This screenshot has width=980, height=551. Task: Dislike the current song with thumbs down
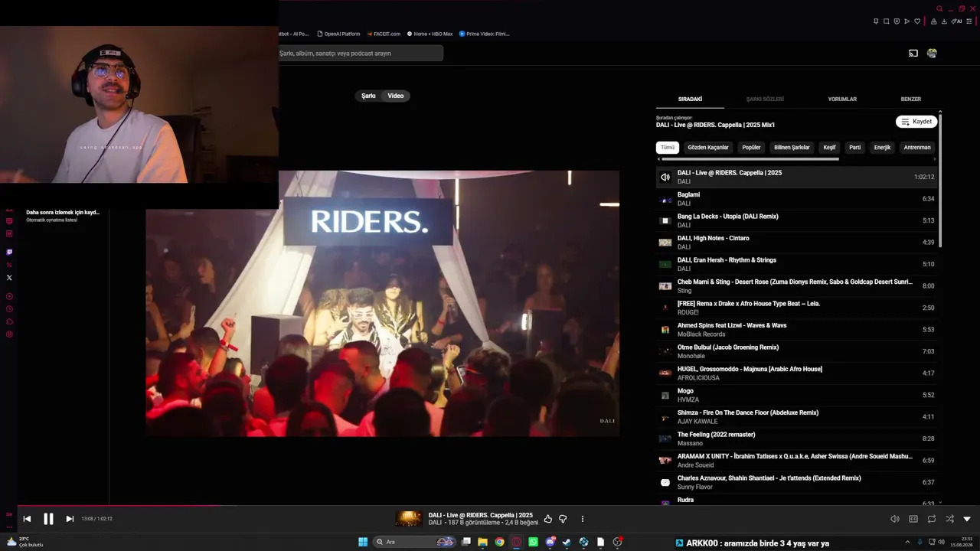563,519
